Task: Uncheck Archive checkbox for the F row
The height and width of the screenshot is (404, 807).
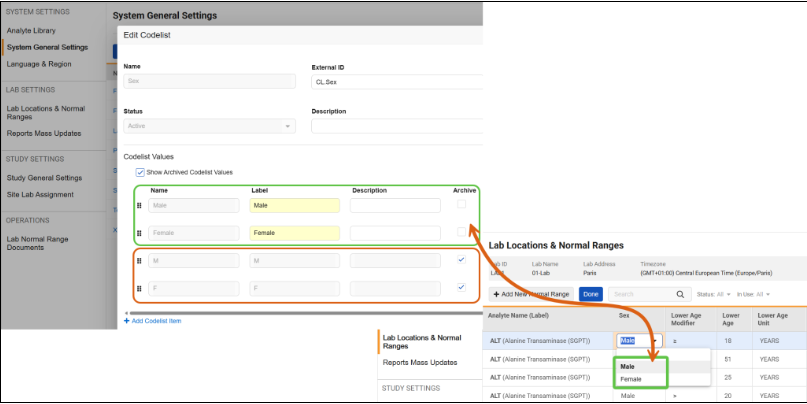Action: (462, 287)
